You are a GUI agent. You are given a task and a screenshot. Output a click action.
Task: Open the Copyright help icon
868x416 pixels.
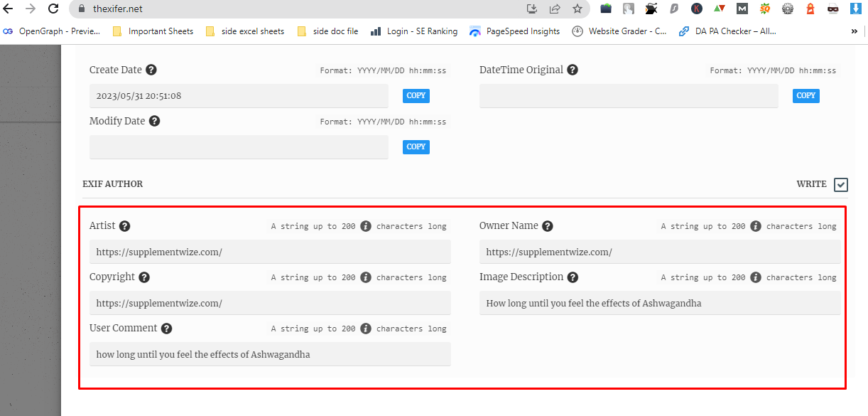(x=144, y=277)
